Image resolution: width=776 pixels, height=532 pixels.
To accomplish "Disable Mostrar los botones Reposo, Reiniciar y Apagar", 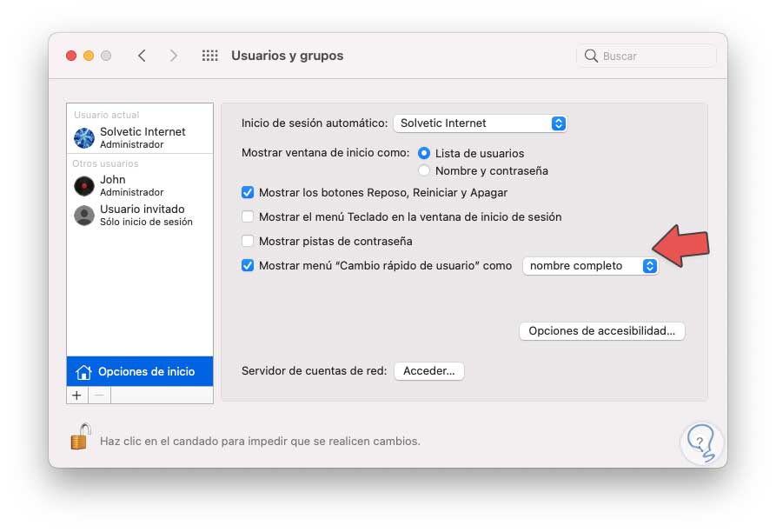I will coord(248,193).
